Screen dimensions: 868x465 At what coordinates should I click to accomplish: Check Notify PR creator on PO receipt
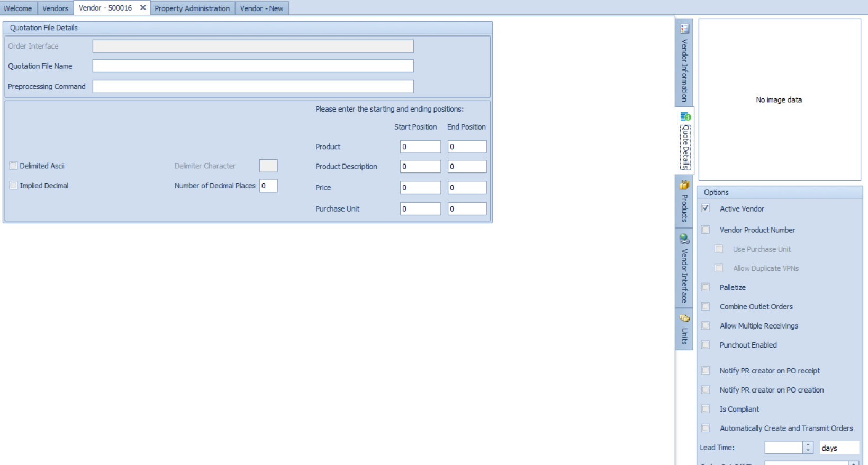(706, 371)
